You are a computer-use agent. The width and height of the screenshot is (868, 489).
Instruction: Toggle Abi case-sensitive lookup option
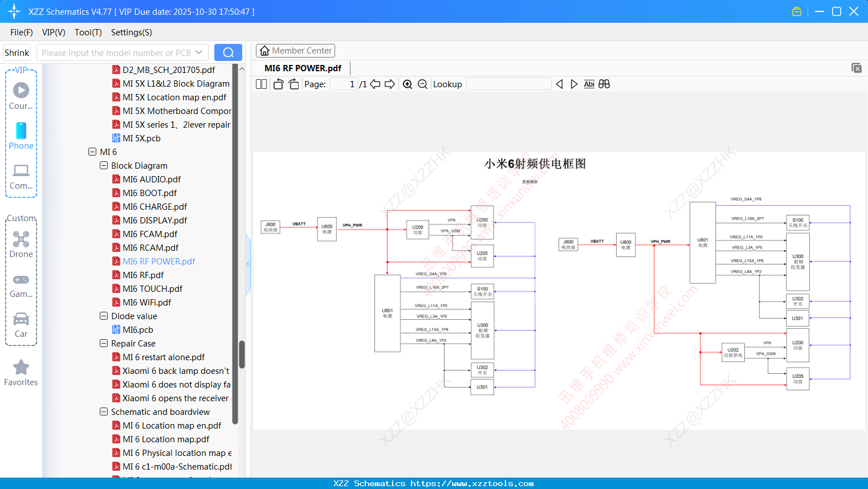(x=589, y=84)
